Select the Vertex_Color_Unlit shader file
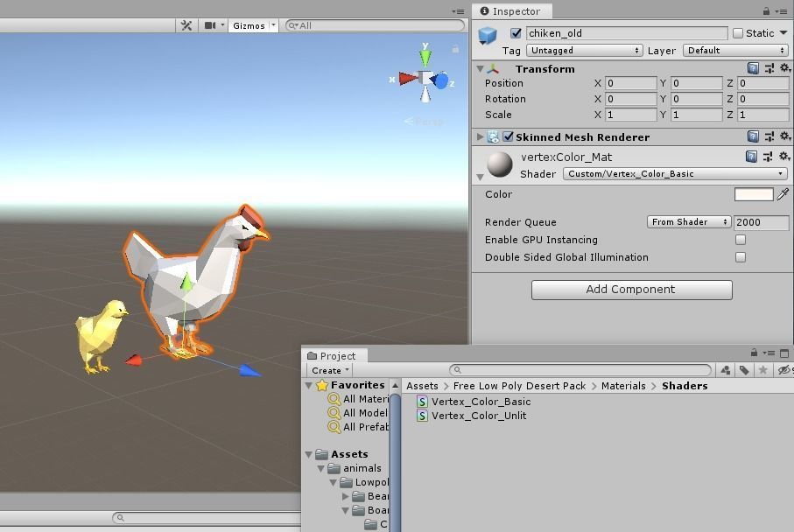Image resolution: width=794 pixels, height=532 pixels. [479, 416]
